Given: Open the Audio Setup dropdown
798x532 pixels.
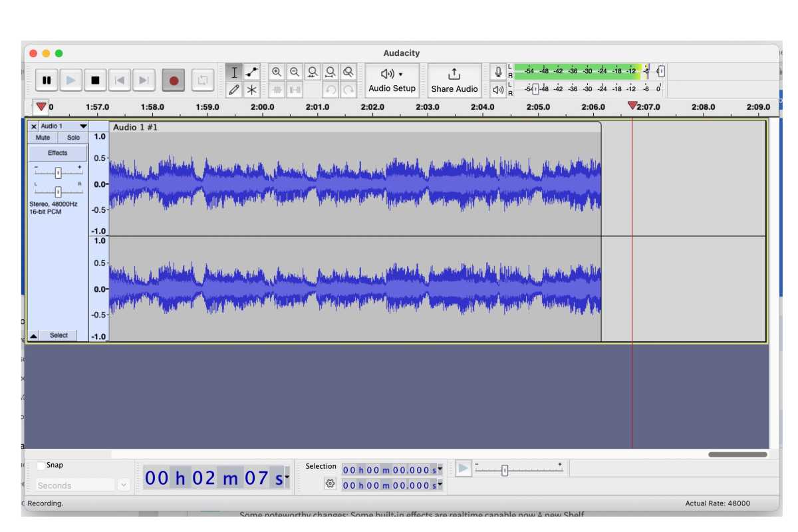Looking at the screenshot, I should (x=392, y=80).
